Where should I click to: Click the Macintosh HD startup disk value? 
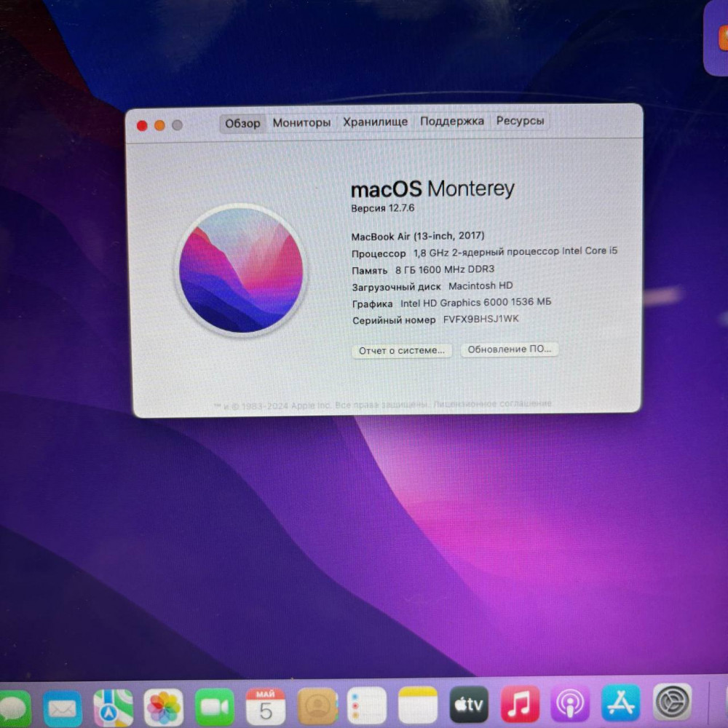point(480,286)
